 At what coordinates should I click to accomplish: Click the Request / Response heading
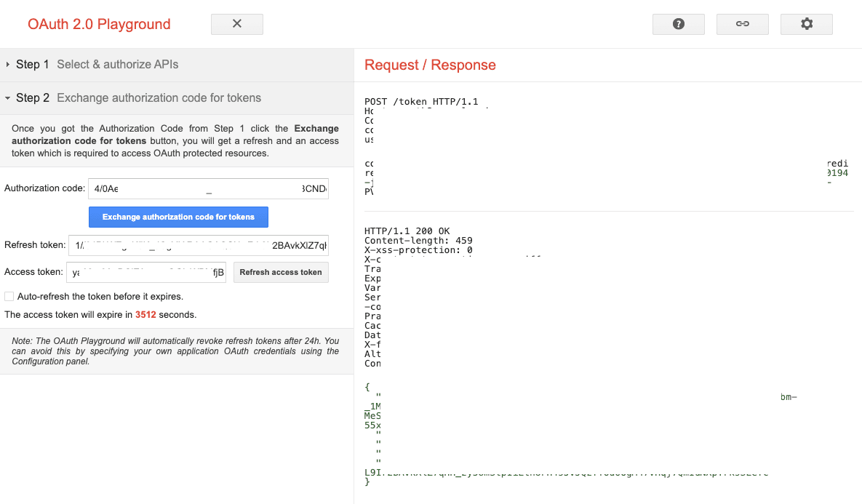(430, 65)
